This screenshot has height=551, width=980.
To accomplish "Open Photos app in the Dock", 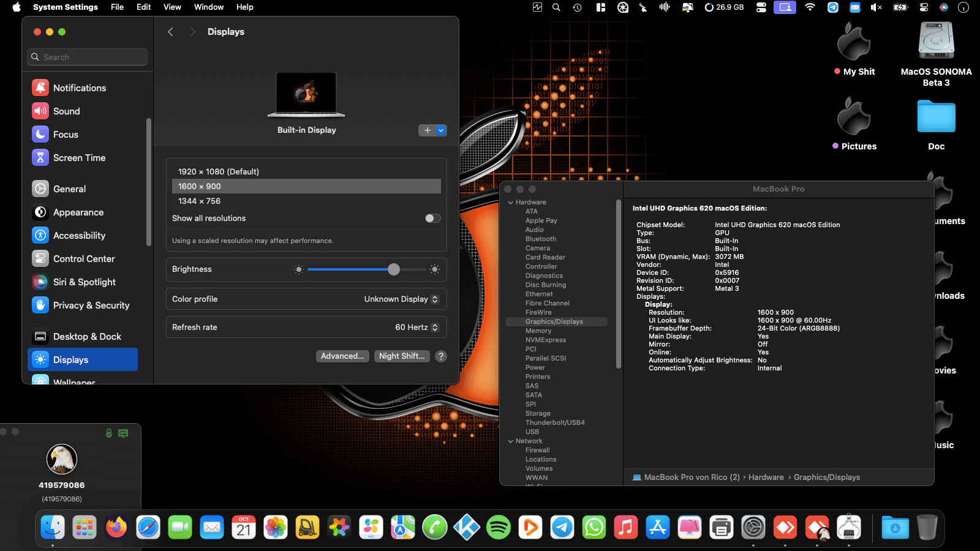I will pyautogui.click(x=276, y=527).
